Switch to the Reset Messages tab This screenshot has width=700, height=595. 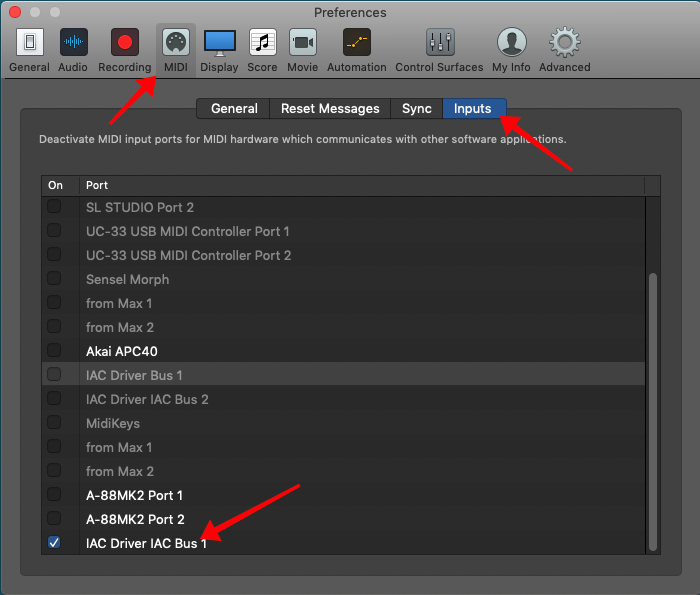330,108
